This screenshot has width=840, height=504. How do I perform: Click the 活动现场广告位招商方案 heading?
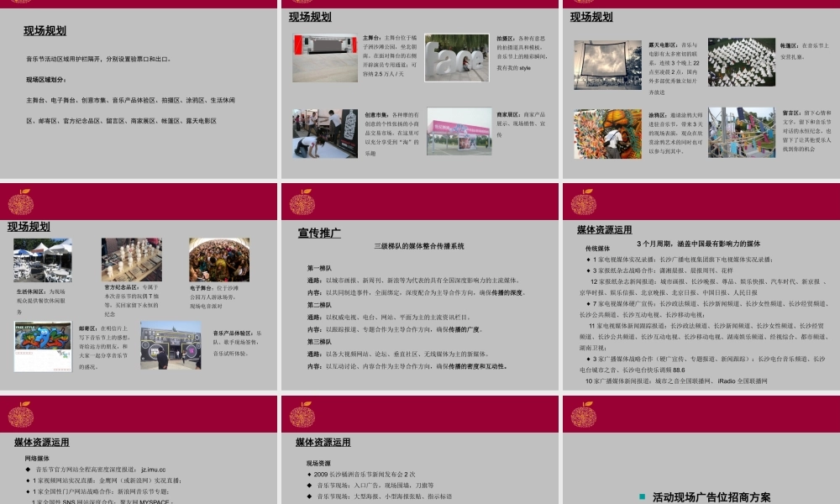pyautogui.click(x=711, y=497)
